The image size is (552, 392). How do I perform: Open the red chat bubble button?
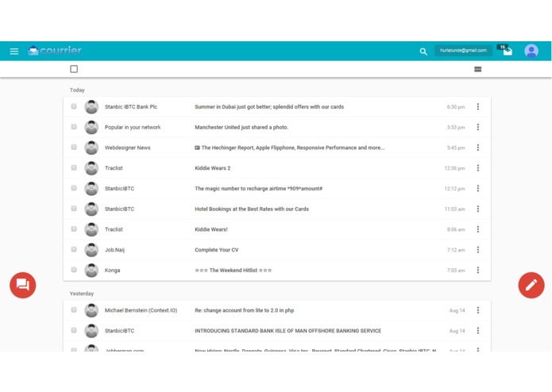pos(23,285)
